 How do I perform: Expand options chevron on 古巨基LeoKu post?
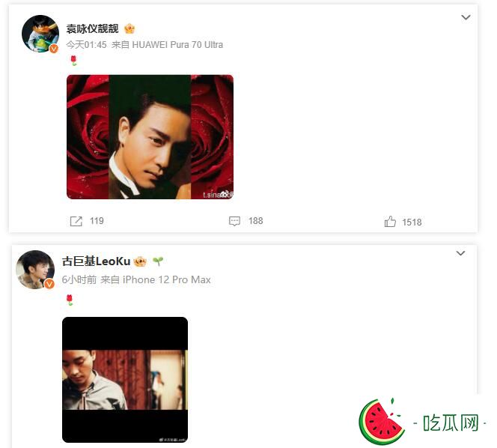point(460,253)
